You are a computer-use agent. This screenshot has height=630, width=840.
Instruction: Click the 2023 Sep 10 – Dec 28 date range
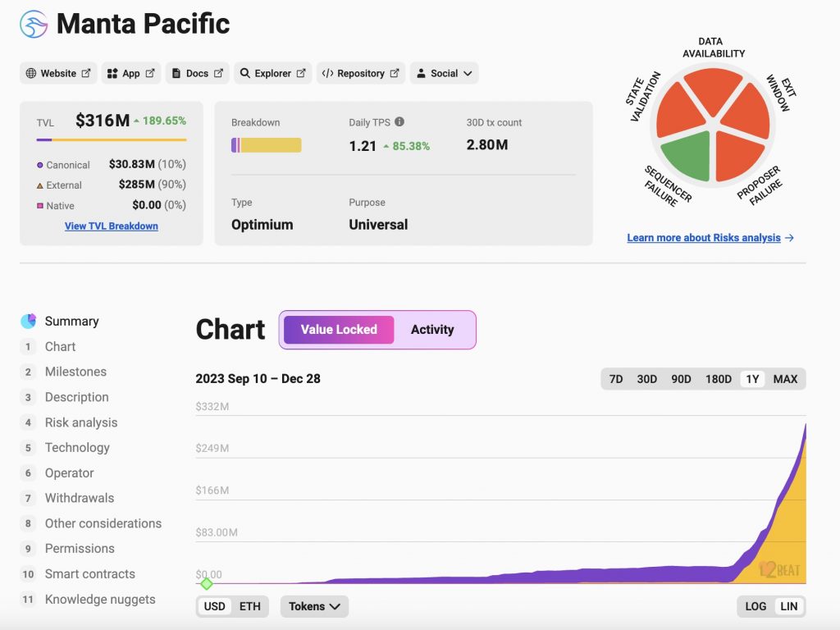click(258, 379)
